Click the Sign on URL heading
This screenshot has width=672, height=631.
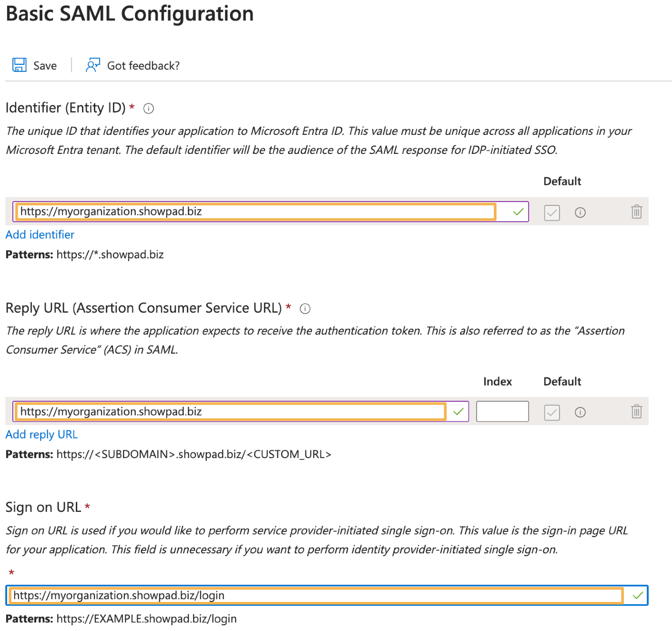43,507
